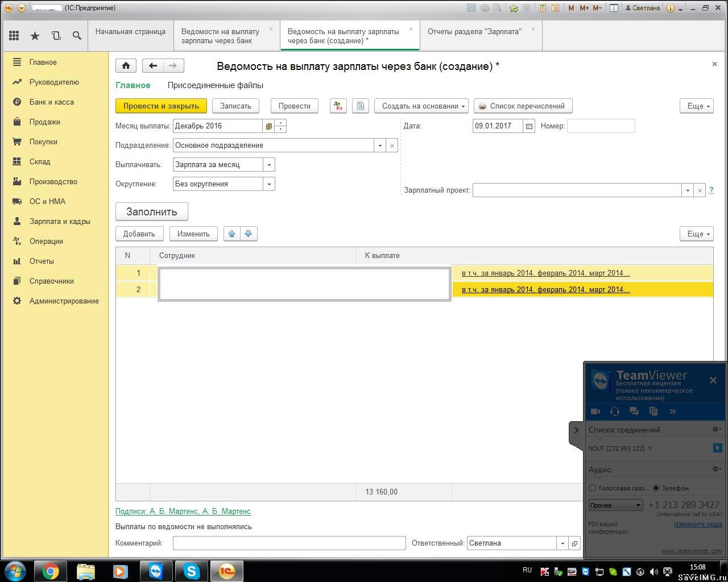
Task: Open Выплачивать dropdown arrow
Action: click(269, 165)
